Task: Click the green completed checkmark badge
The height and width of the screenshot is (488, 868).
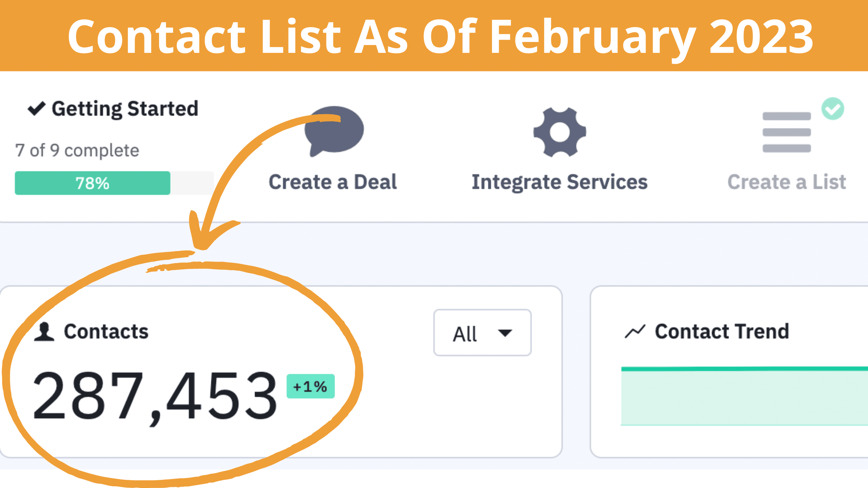Action: coord(833,109)
